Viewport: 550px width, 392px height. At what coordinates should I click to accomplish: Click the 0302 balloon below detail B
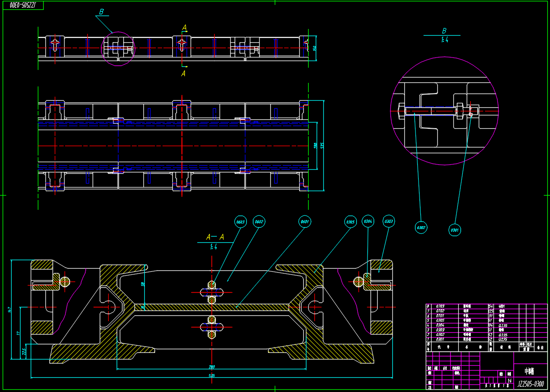(421, 228)
